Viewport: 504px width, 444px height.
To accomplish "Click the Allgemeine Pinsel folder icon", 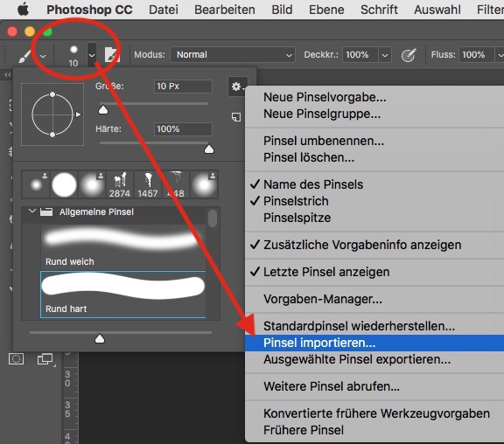I will pos(46,212).
